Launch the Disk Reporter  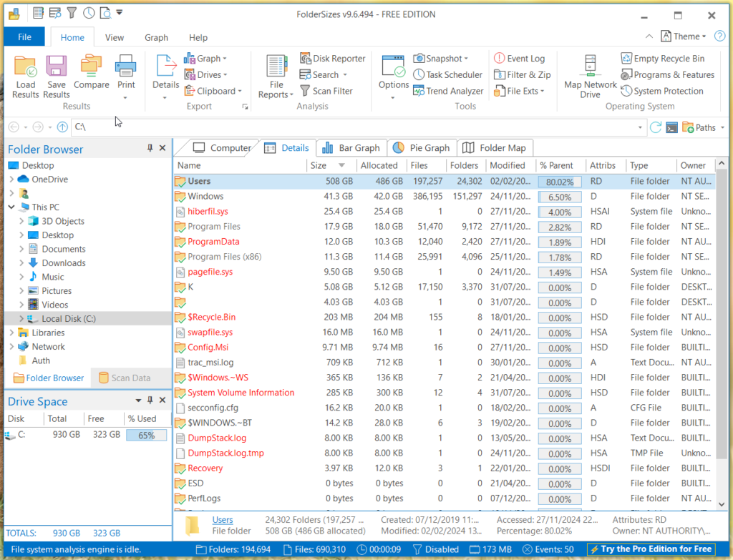pos(332,59)
